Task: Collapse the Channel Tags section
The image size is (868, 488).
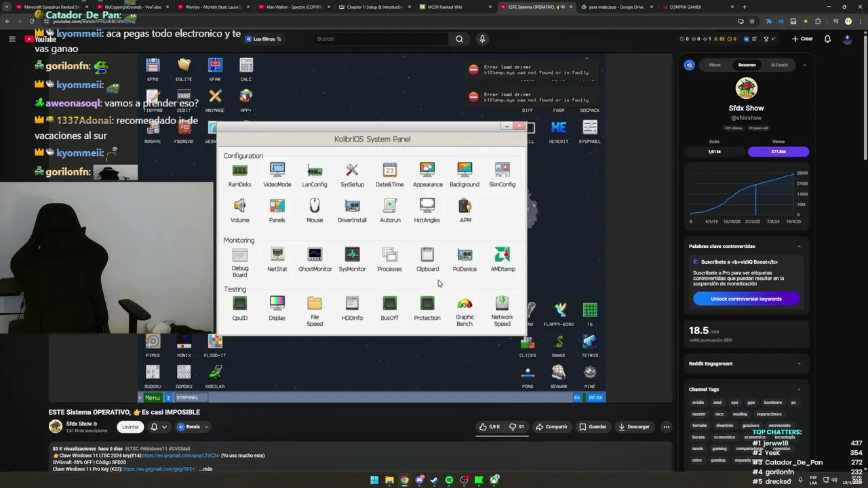Action: 799,389
